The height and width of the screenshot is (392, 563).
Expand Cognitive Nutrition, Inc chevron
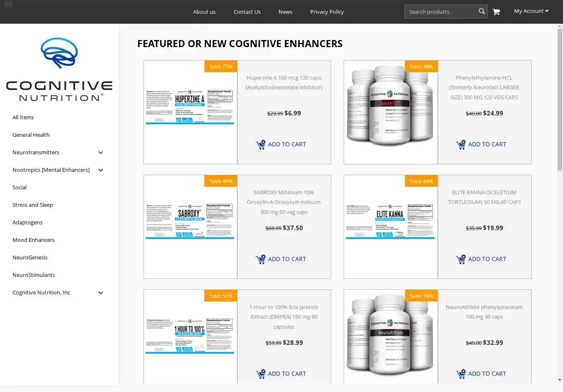pyautogui.click(x=101, y=293)
